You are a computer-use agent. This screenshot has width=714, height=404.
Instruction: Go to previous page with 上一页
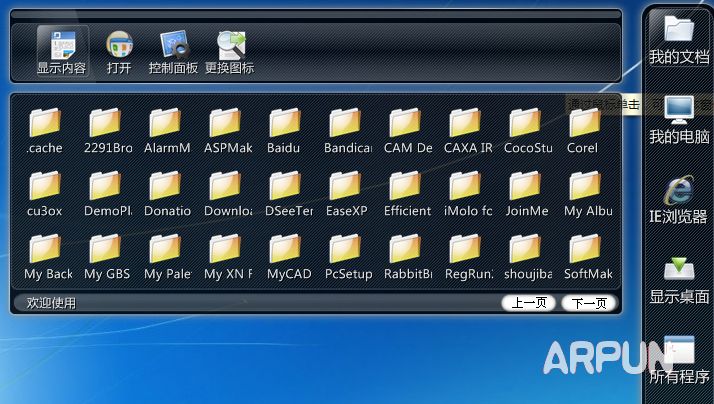pyautogui.click(x=529, y=303)
